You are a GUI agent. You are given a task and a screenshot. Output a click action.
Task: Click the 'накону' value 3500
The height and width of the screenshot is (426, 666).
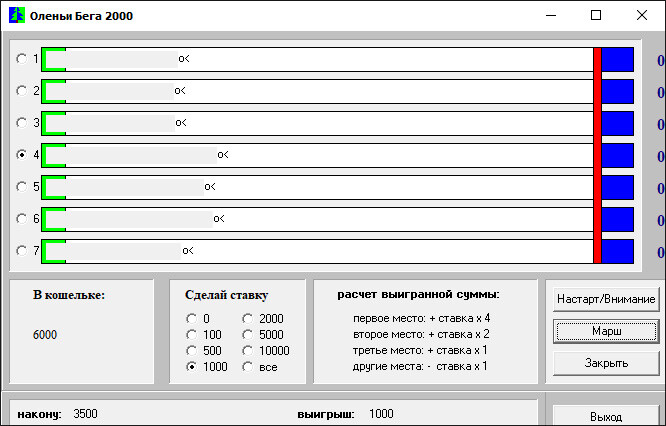pyautogui.click(x=85, y=414)
